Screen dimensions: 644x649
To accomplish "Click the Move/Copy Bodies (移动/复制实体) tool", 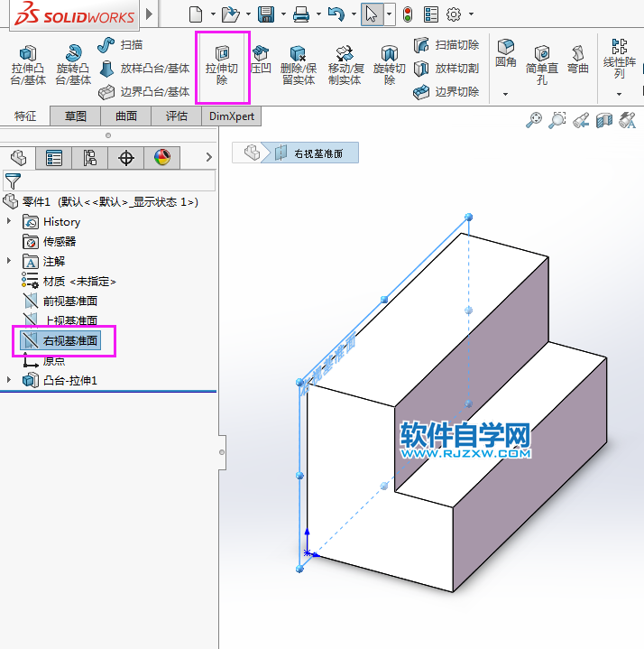I will click(x=345, y=65).
